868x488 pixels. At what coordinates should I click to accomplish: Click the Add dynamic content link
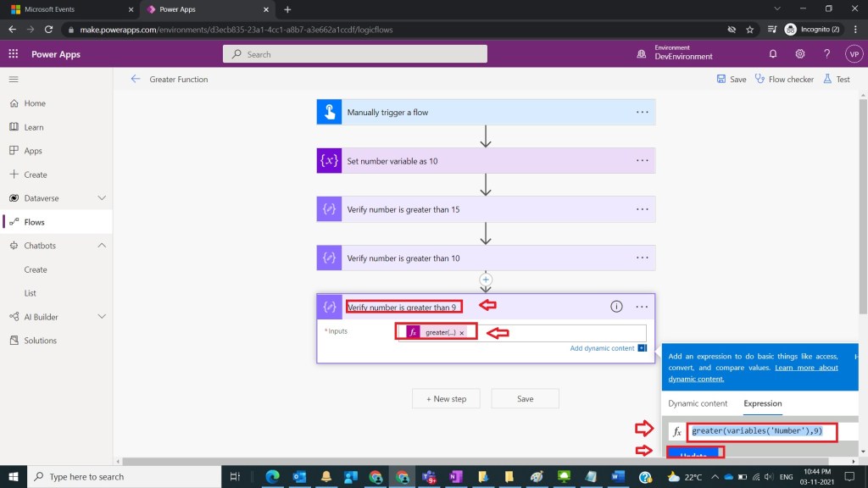(602, 348)
